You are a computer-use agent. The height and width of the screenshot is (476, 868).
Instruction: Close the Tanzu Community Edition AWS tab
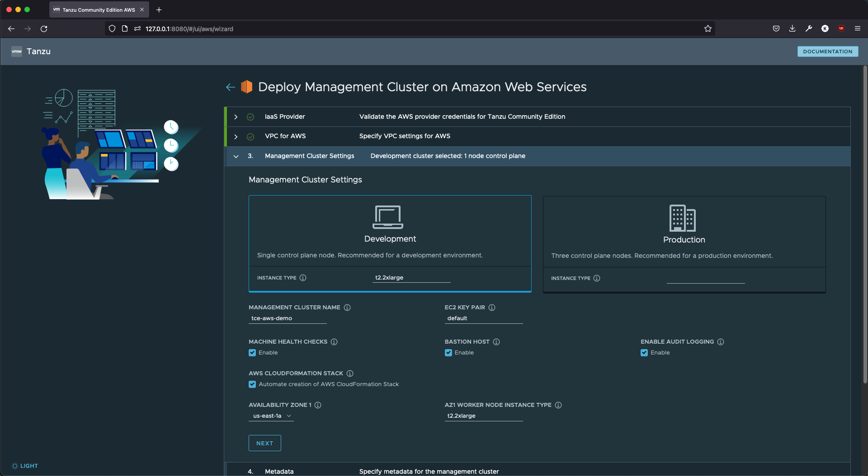click(x=142, y=9)
